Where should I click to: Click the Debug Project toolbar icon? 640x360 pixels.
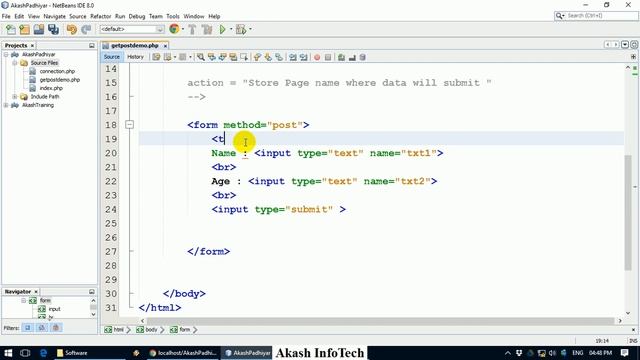point(241,29)
